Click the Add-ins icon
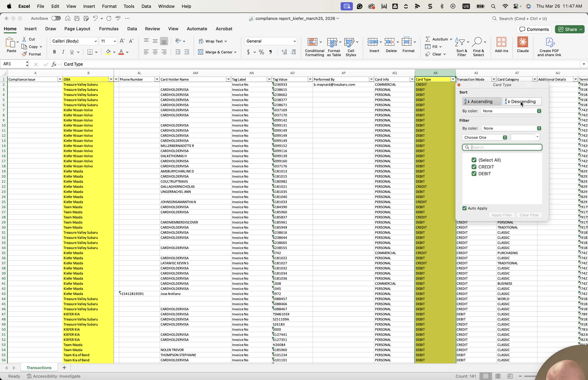The image size is (588, 380). (x=501, y=45)
